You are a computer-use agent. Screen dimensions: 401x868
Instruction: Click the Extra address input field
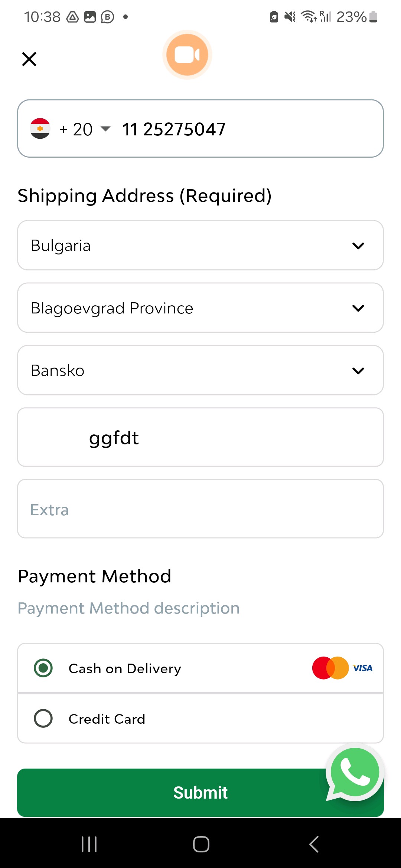pos(200,509)
